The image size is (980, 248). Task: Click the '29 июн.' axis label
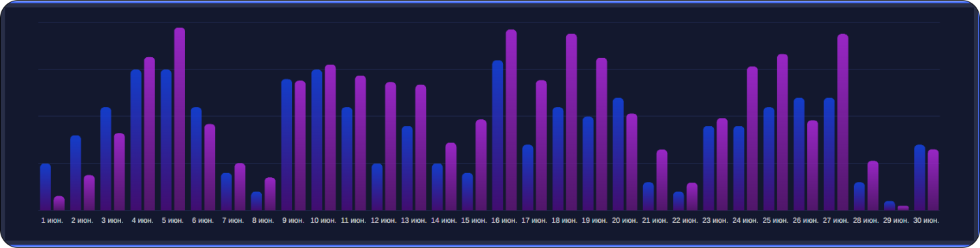coord(896,221)
